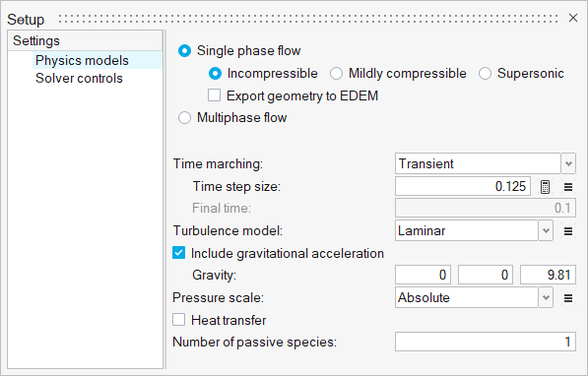Expand the Pressure scale dropdown
The width and height of the screenshot is (588, 376).
[x=546, y=297]
